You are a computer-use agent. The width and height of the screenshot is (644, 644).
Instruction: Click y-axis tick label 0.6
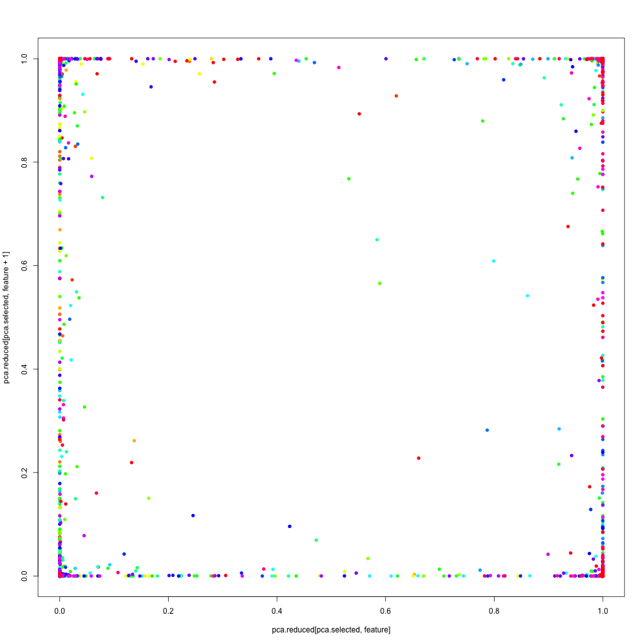click(26, 265)
